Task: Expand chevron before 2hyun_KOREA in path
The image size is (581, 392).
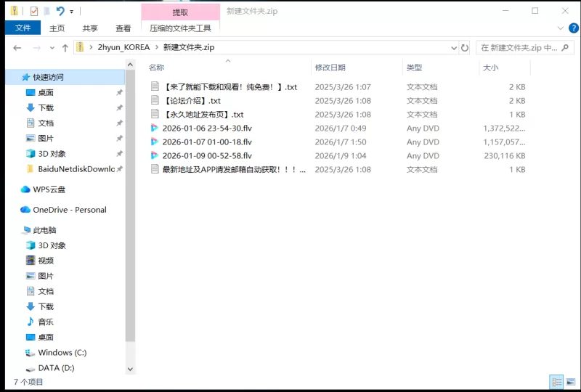Action: tap(91, 47)
